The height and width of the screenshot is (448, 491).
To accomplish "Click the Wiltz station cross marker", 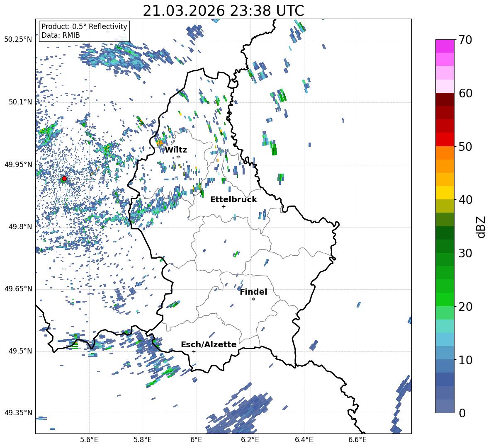I will (x=178, y=157).
